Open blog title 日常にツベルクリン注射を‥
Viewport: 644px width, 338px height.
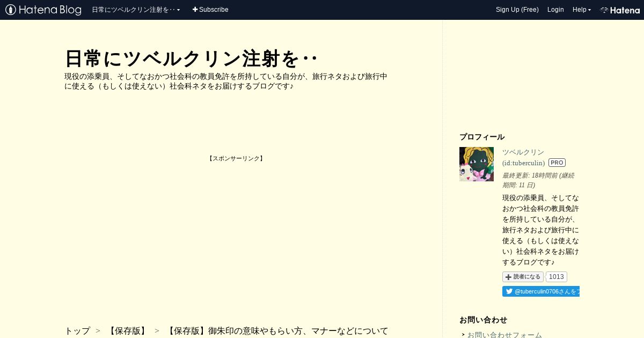(x=191, y=58)
